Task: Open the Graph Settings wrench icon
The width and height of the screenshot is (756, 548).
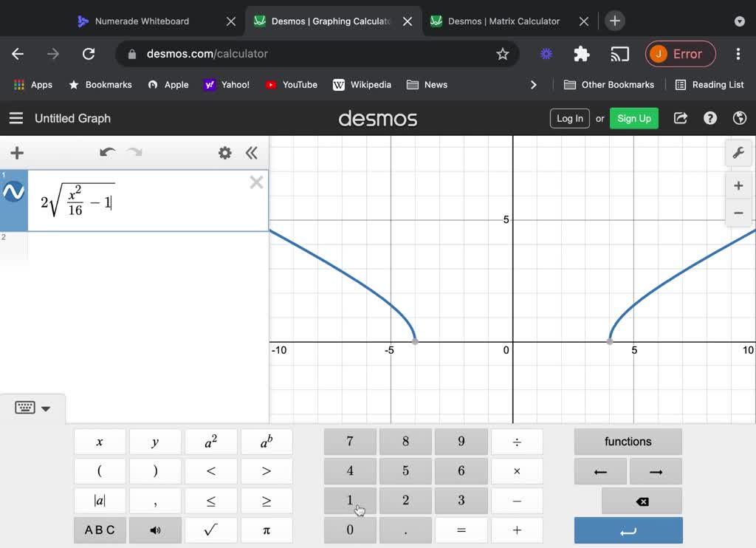Action: (738, 153)
